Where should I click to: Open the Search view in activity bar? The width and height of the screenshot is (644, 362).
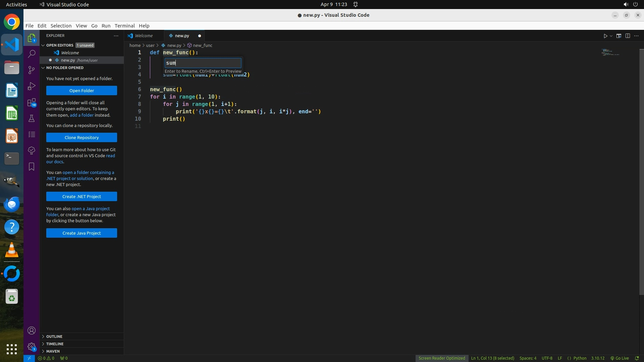point(32,54)
